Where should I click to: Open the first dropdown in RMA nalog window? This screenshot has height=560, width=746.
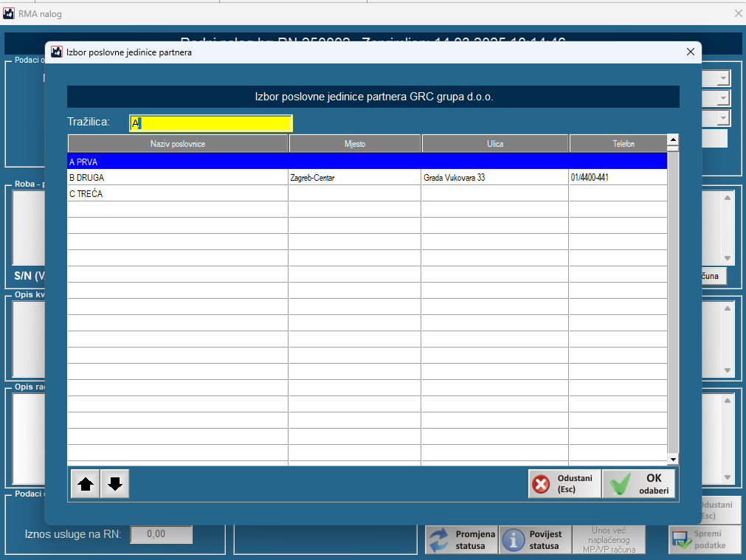pyautogui.click(x=723, y=78)
